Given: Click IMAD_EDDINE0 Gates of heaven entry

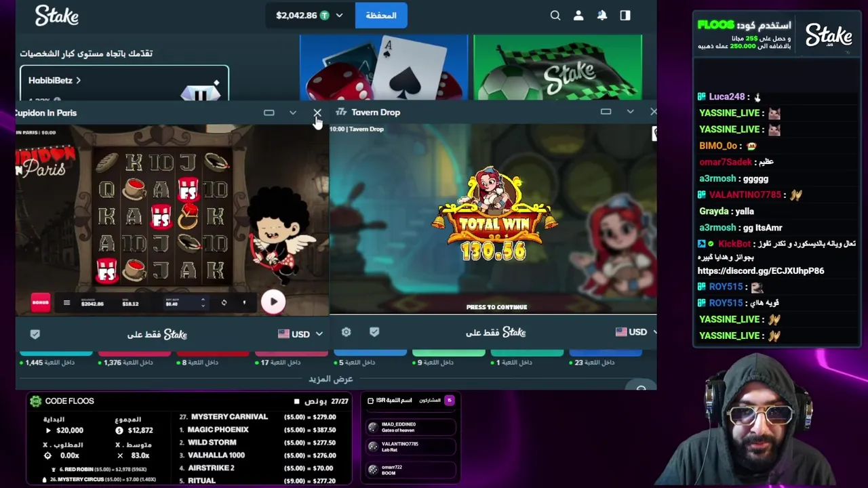Looking at the screenshot, I should tap(410, 427).
